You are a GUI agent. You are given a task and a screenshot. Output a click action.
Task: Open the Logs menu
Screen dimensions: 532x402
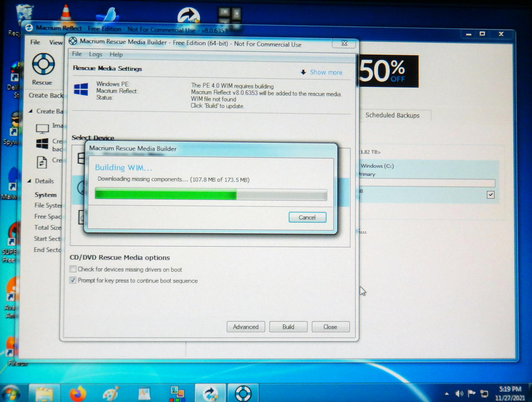click(x=95, y=54)
